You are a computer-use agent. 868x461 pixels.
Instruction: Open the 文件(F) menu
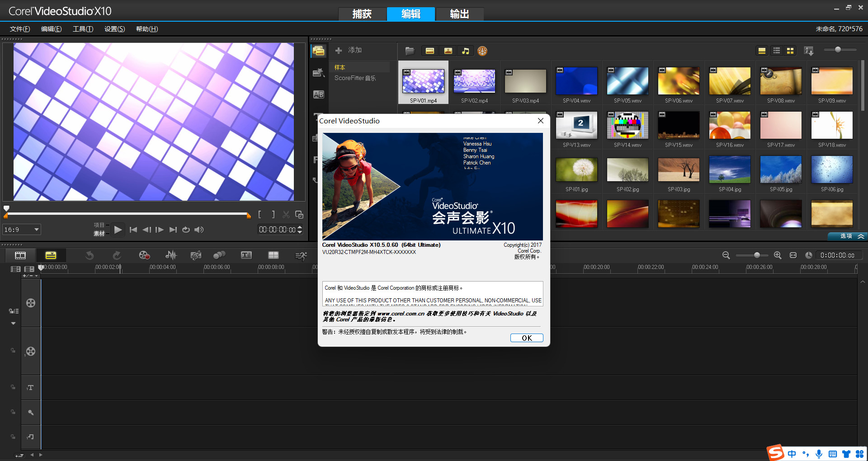pyautogui.click(x=20, y=29)
